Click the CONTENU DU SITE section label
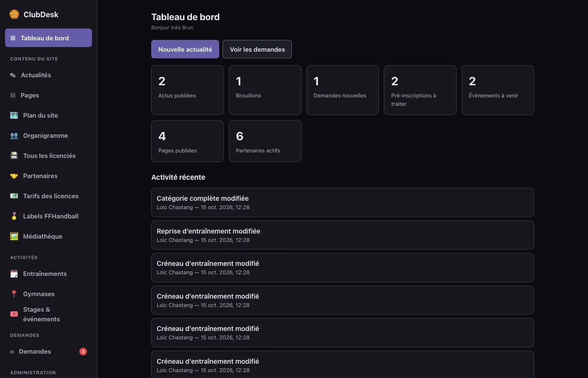This screenshot has height=378, width=588. [x=34, y=59]
